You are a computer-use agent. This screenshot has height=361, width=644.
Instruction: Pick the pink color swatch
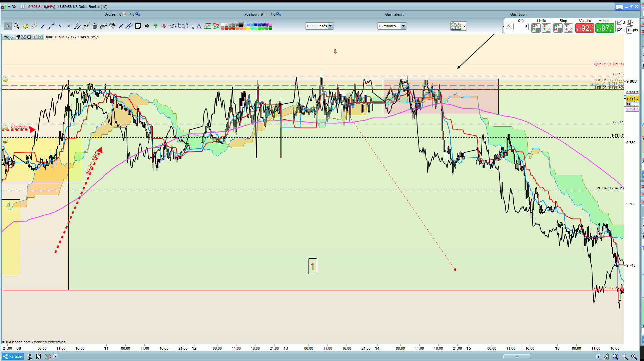[270, 24]
